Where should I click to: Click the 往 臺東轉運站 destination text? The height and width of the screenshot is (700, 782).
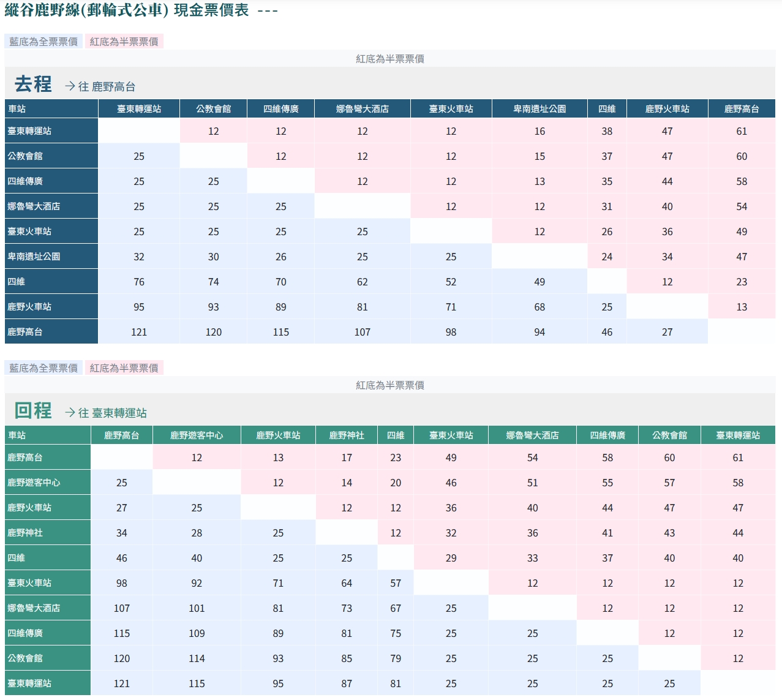pos(112,413)
